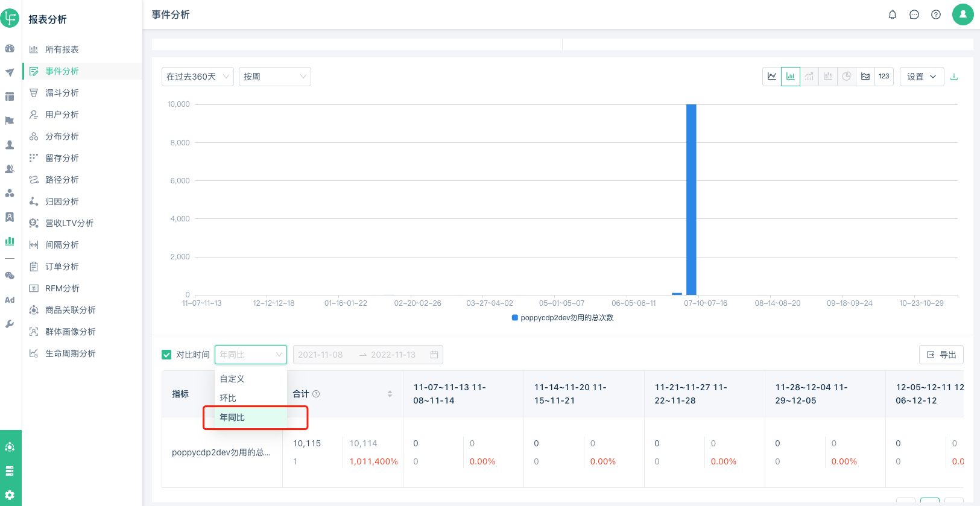The height and width of the screenshot is (506, 980).
Task: Uncheck the 对比时间 checkbox
Action: [x=166, y=355]
